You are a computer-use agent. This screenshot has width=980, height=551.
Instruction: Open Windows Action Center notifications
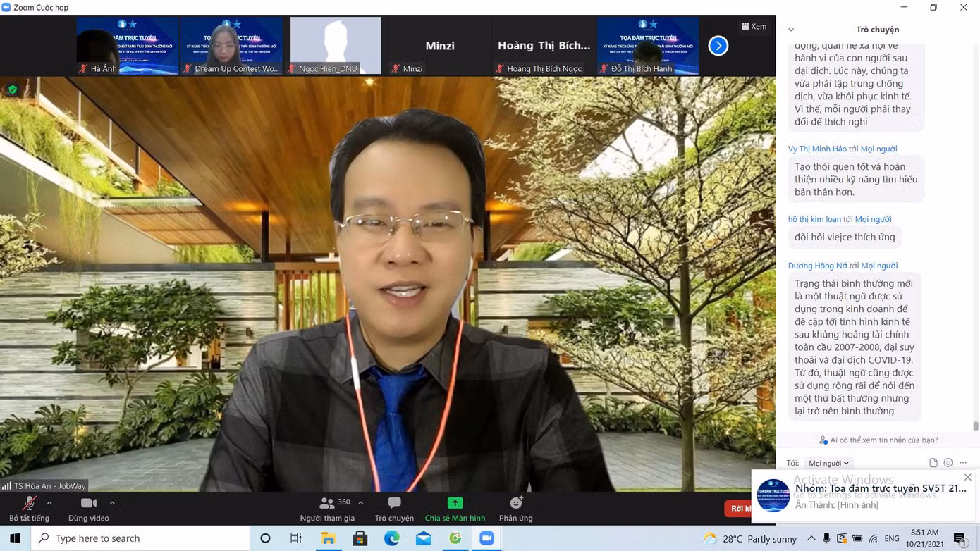tap(960, 539)
